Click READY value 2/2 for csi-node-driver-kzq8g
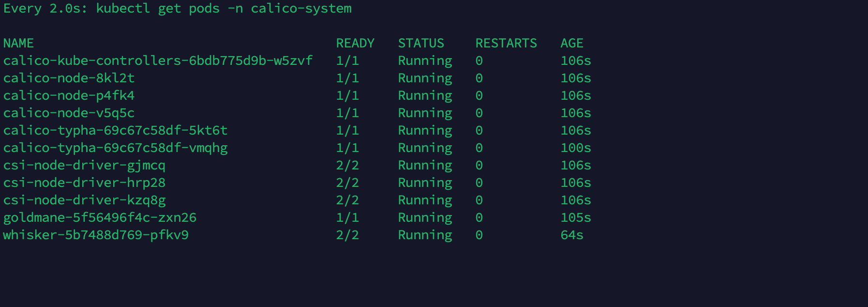The width and height of the screenshot is (868, 307). click(x=347, y=200)
